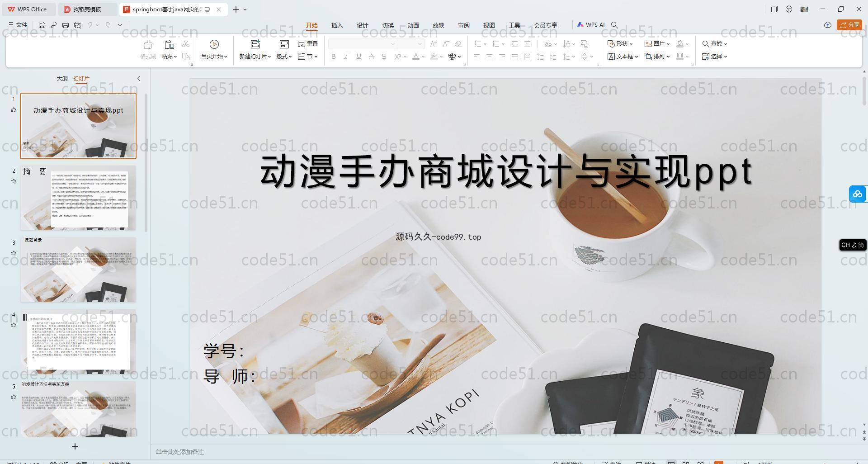Click the Share (分享) button
Viewport: 868px width, 464px height.
(849, 25)
